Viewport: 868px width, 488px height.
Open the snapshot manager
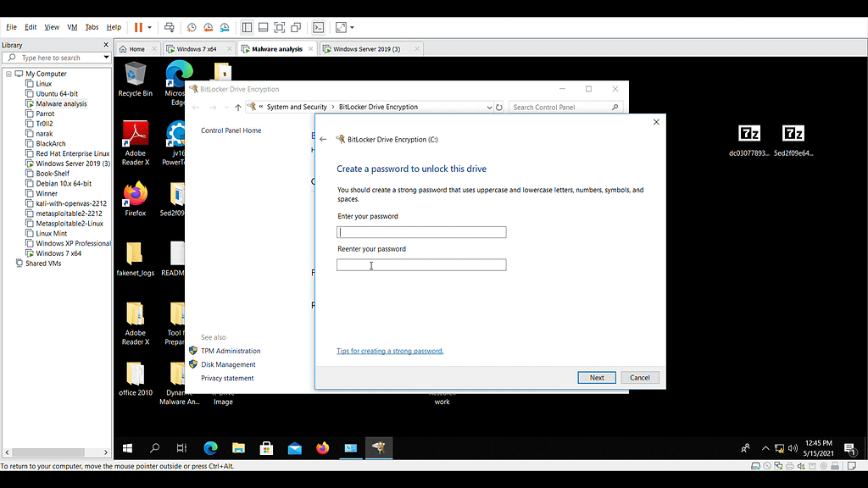point(225,27)
